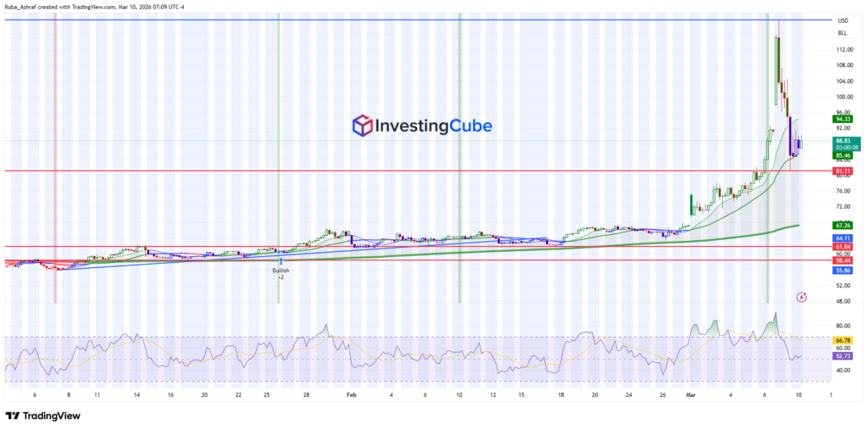Open the BLL unit selector
The width and height of the screenshot is (868, 430).
coord(842,32)
